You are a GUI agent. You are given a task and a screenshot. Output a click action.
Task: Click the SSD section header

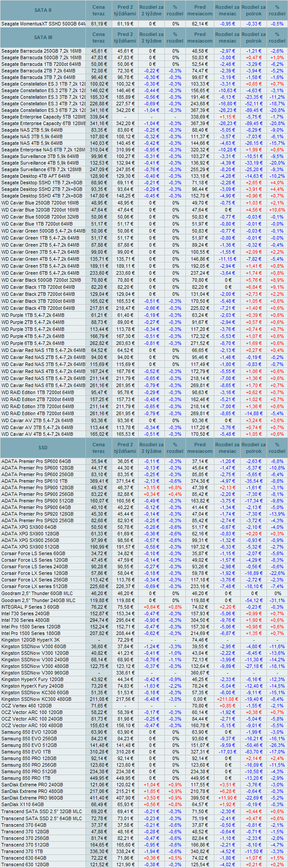(43, 448)
